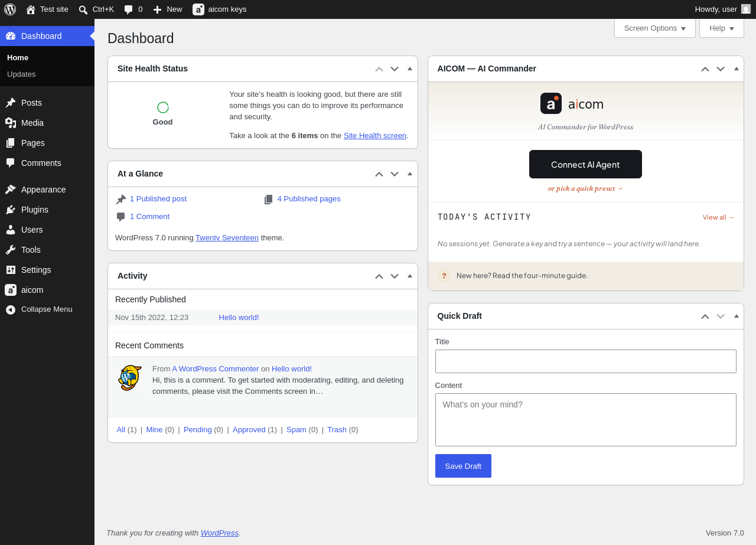This screenshot has height=545, width=756.
Task: Open the Tools wrench icon
Action: (11, 250)
